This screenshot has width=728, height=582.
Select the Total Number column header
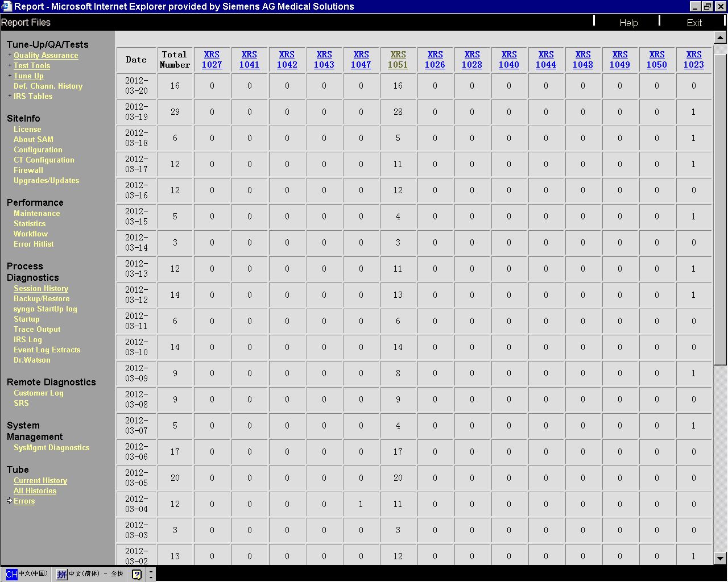click(175, 60)
